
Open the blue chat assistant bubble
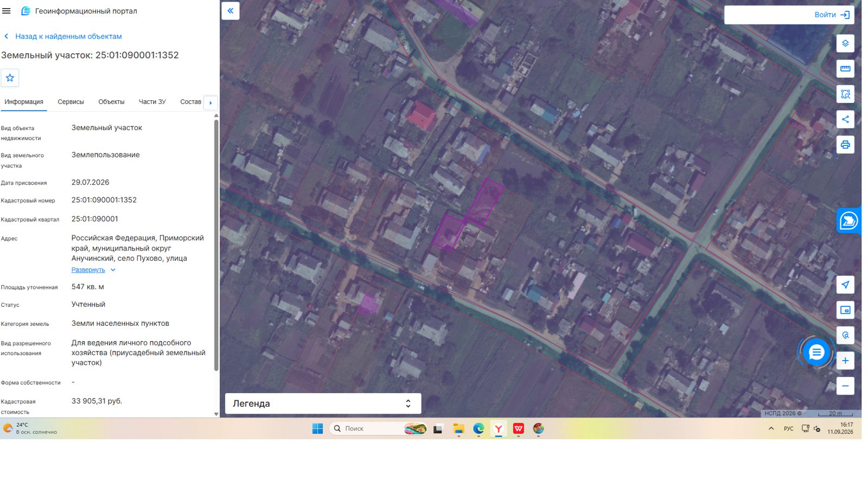point(816,353)
